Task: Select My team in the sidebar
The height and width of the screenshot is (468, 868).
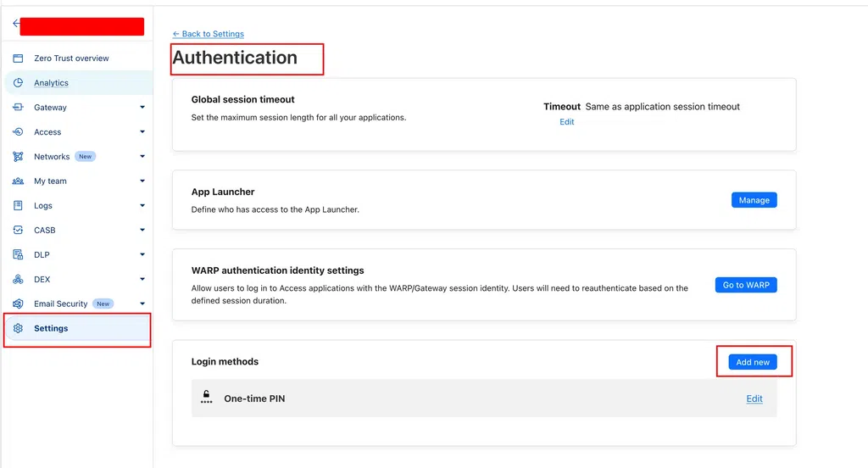Action: click(x=50, y=181)
